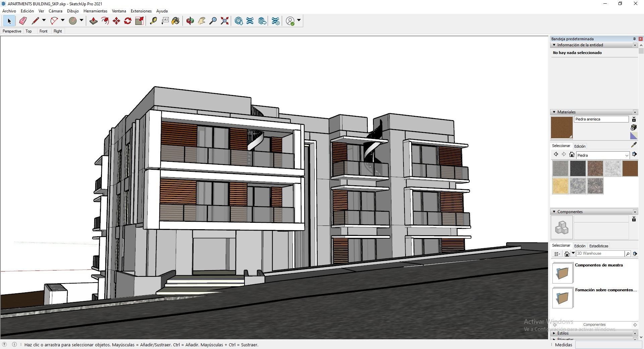Select the arrow Select tool

pyautogui.click(x=9, y=21)
